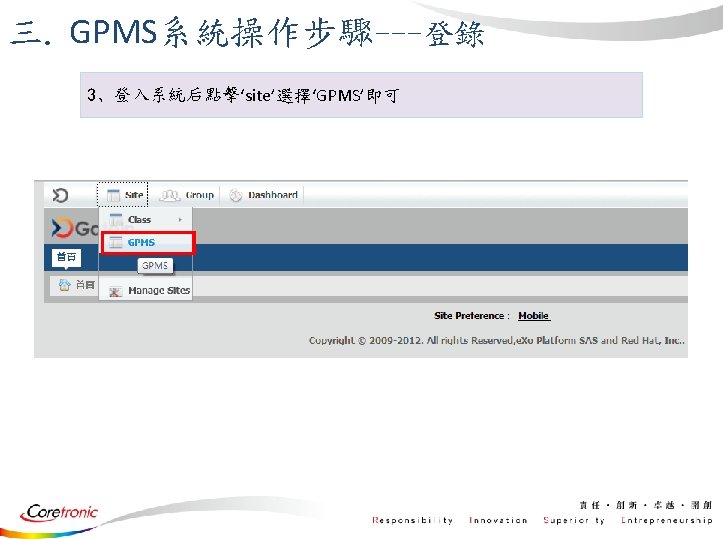
Task: Click the Site window icon
Action: click(113, 195)
